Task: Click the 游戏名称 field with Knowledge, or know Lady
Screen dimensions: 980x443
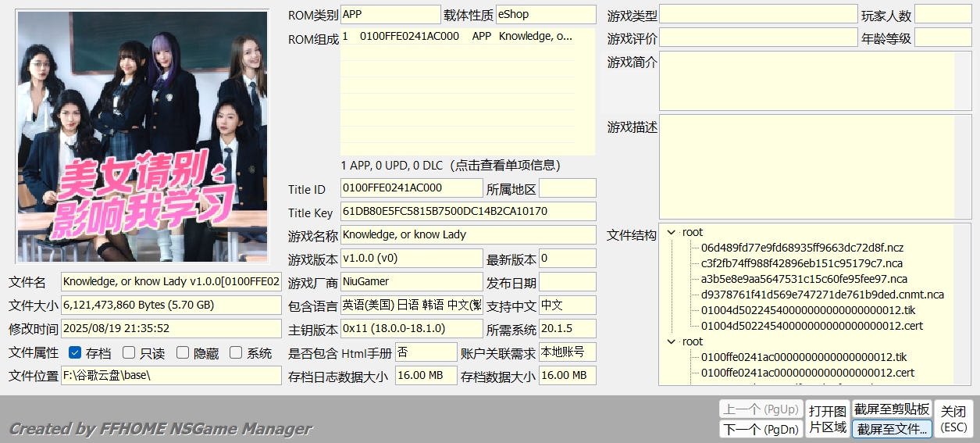Action: click(468, 234)
